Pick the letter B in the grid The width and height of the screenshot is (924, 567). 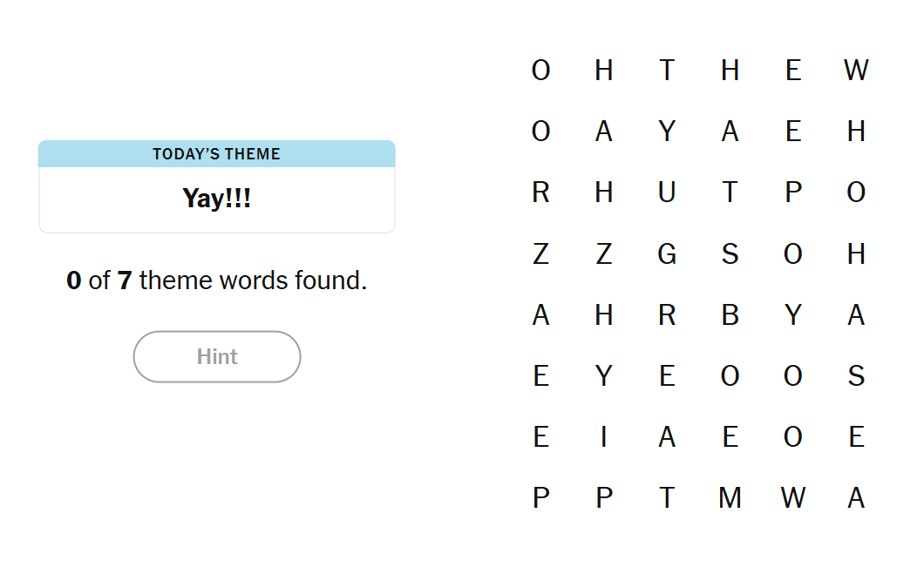coord(730,314)
